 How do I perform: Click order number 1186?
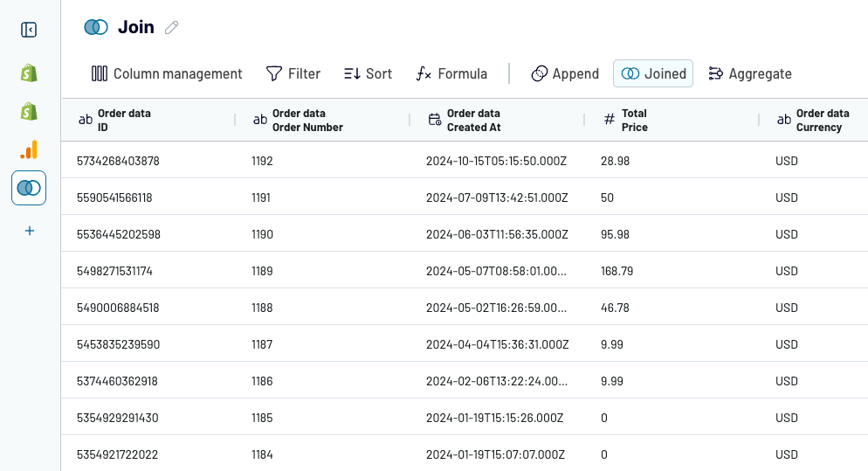[x=262, y=381]
